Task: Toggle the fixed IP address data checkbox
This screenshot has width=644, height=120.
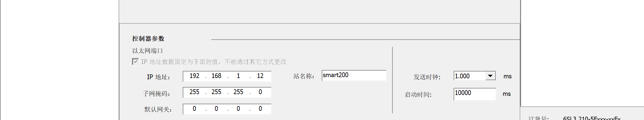Action: click(x=135, y=62)
